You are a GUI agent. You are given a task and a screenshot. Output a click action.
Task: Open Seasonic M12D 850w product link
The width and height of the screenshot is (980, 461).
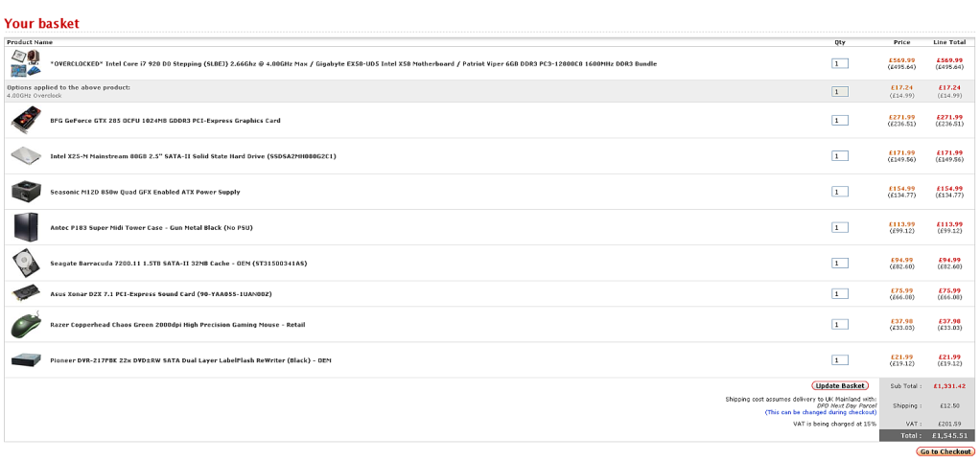pyautogui.click(x=145, y=192)
